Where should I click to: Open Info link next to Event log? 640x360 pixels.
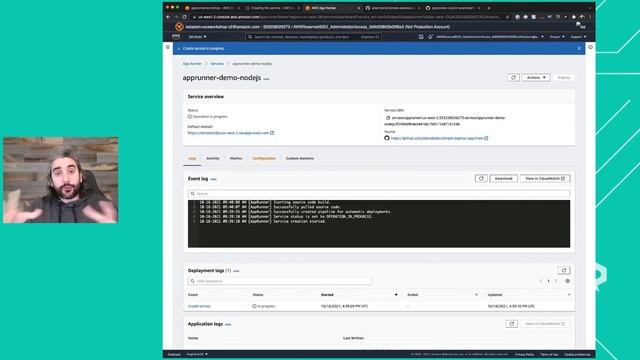click(x=213, y=179)
